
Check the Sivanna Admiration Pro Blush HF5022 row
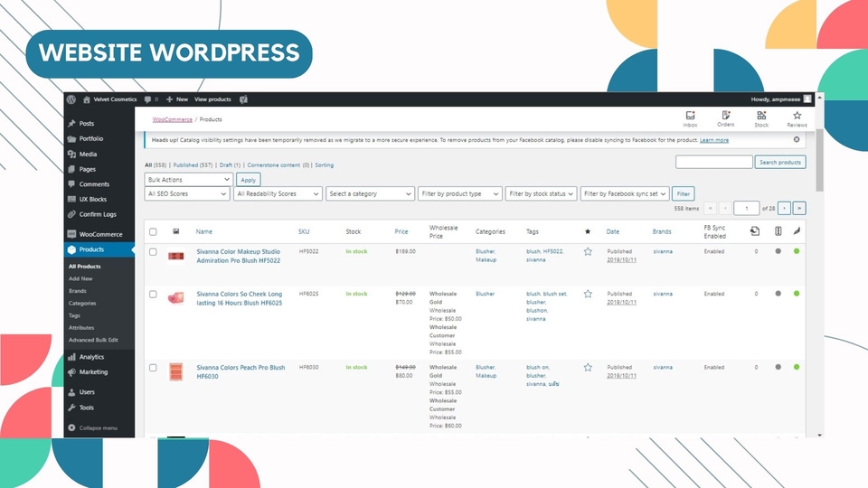coord(154,252)
